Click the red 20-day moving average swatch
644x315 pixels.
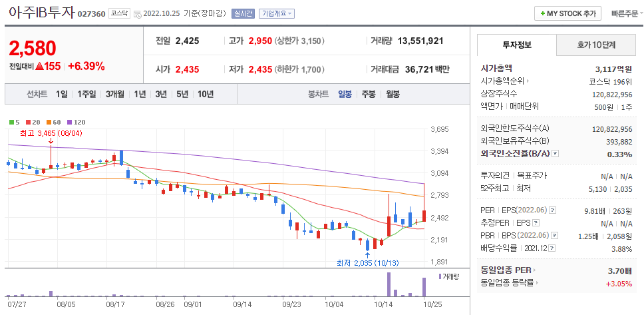click(29, 122)
